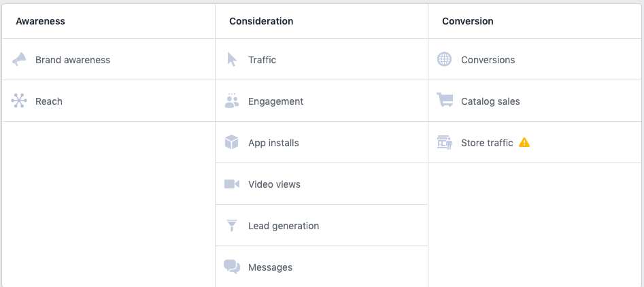This screenshot has width=644, height=287.
Task: Choose the Reach objective
Action: [x=108, y=101]
